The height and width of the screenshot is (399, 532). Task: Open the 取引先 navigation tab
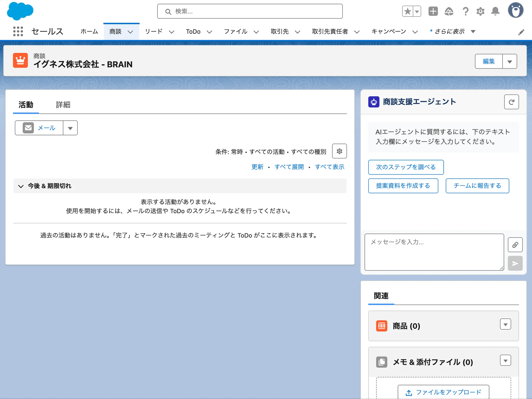(280, 31)
